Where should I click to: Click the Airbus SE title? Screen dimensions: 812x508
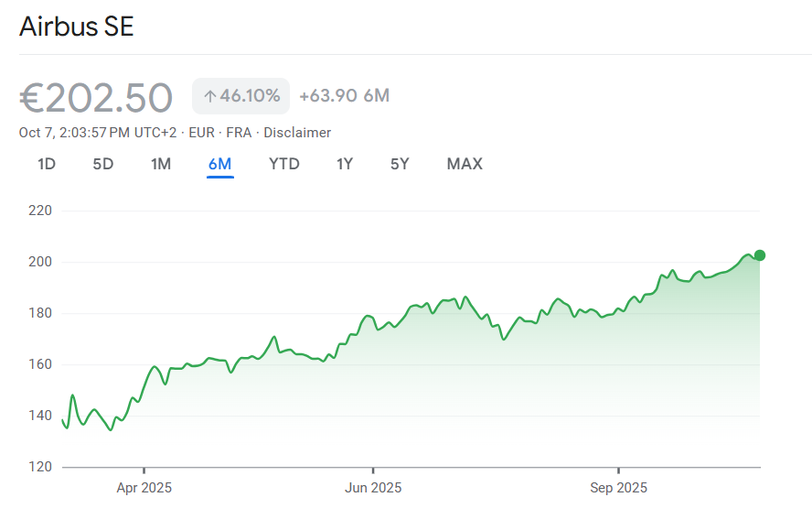pyautogui.click(x=77, y=27)
